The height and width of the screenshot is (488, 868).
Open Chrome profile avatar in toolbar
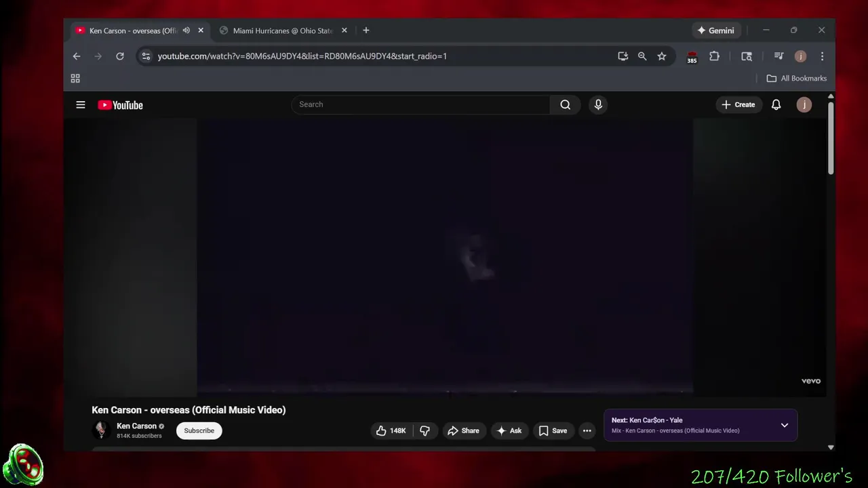800,56
